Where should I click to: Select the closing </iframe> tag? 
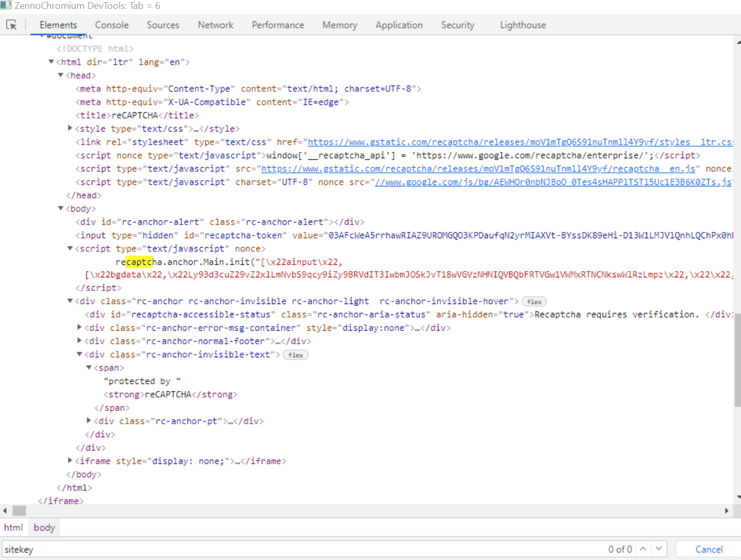tap(61, 500)
